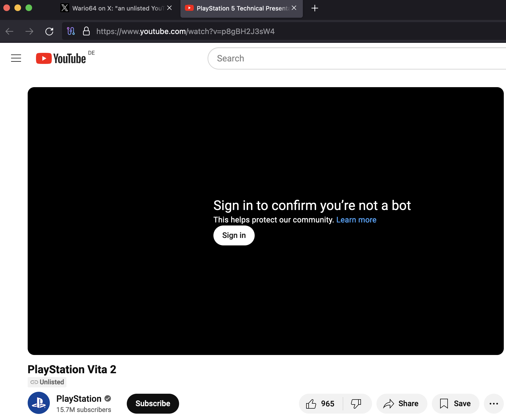Close the PlayStation 5 Technical Presentation tab
This screenshot has height=420, width=506.
point(294,8)
